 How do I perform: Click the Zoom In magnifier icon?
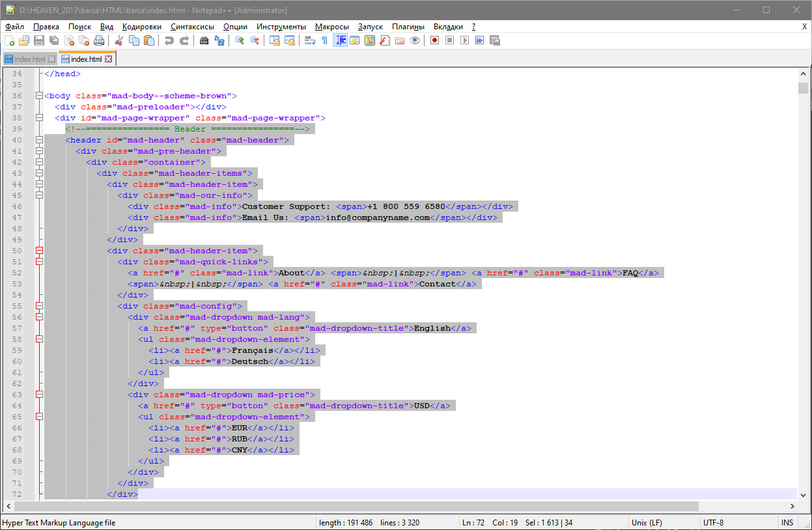pos(240,40)
